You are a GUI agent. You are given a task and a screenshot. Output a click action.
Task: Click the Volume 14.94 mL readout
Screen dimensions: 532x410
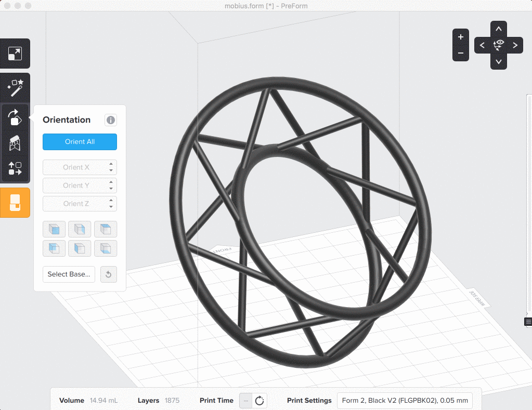pos(88,401)
